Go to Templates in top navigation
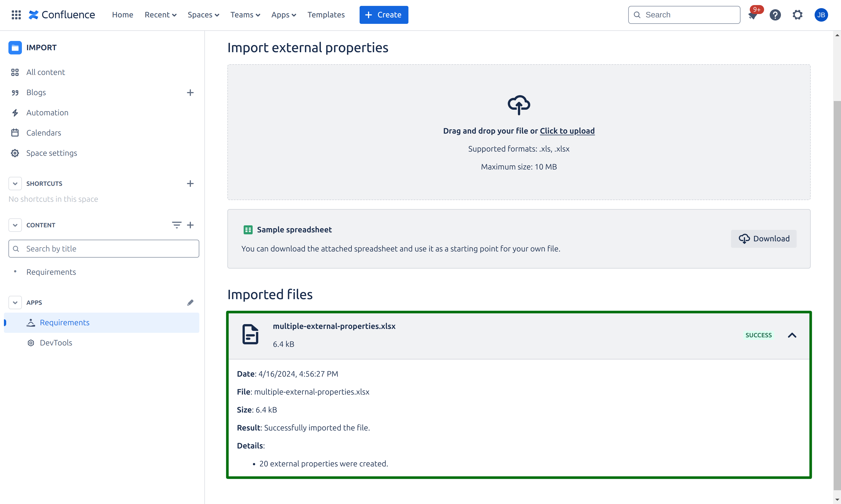Viewport: 841px width, 504px height. click(326, 15)
